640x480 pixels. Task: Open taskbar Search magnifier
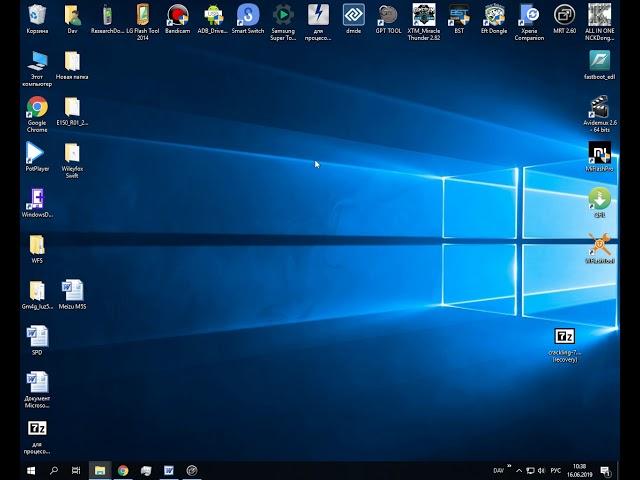53,471
